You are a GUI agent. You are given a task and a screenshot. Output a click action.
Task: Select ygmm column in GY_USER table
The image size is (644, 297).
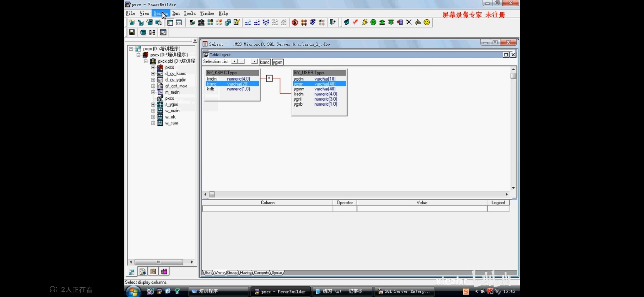[x=319, y=89]
